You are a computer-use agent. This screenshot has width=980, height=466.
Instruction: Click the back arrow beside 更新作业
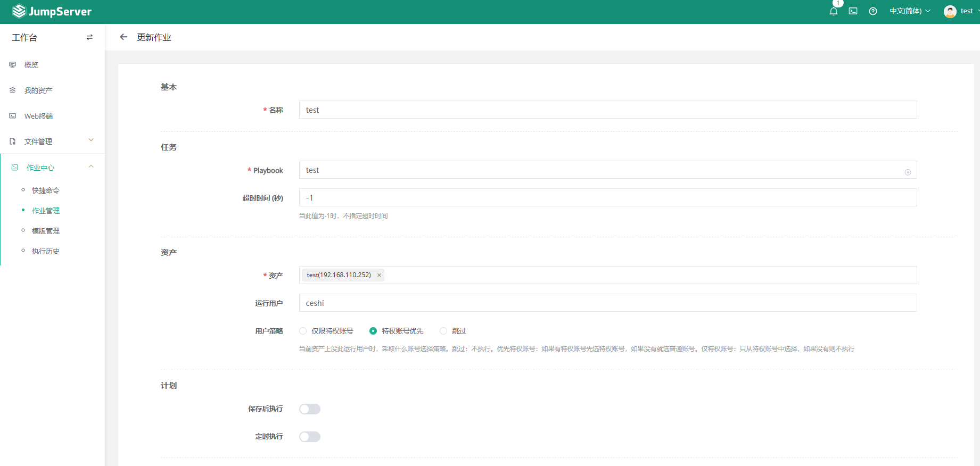pos(123,37)
